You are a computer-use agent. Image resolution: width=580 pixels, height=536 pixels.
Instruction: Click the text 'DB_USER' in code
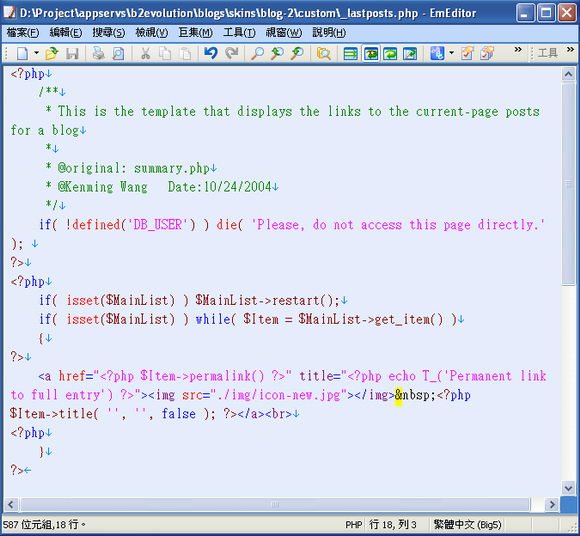click(158, 225)
